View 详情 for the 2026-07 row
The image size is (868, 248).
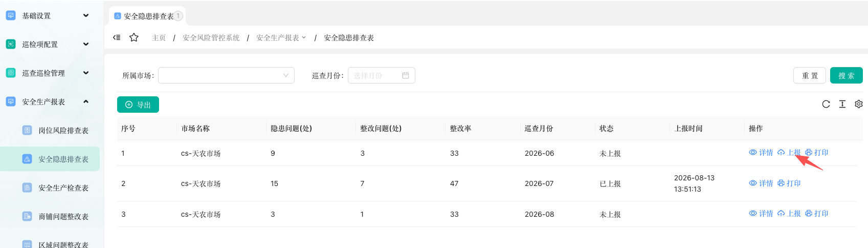coord(761,183)
